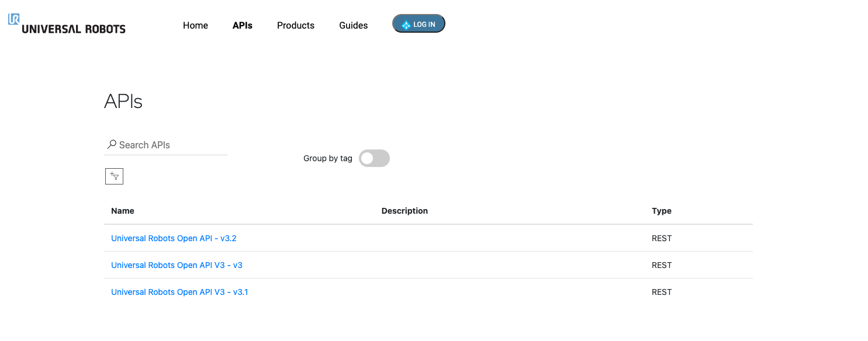This screenshot has width=868, height=341.
Task: Open Universal Robots Open API - v3.2
Action: [174, 238]
